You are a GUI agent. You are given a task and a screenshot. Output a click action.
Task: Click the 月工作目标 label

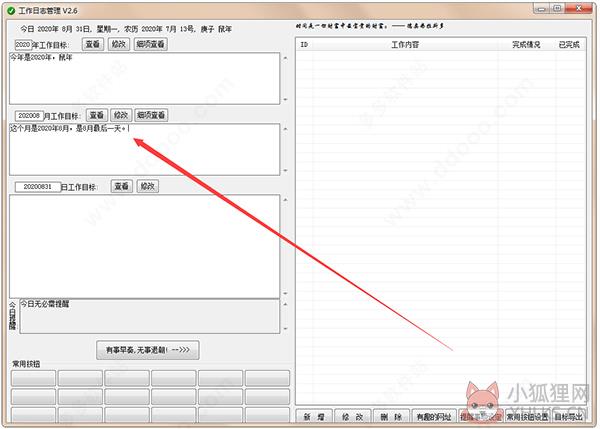pos(62,116)
